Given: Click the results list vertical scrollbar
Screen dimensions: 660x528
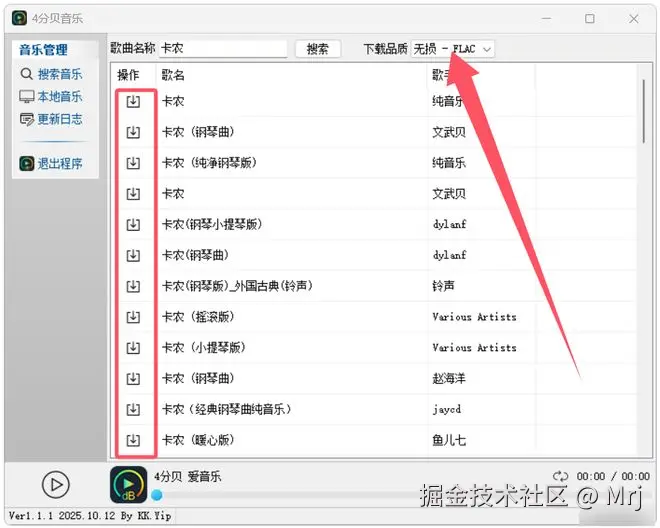Looking at the screenshot, I should coord(644,112).
